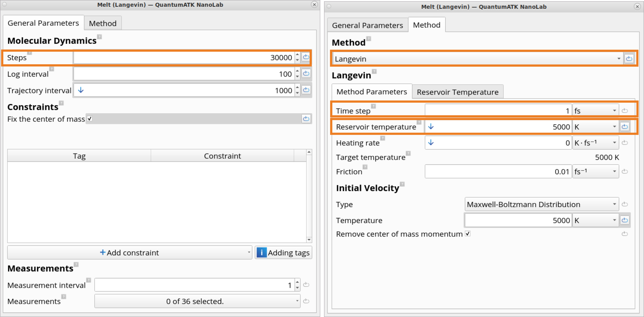Screen dimensions: 644x317
Task: Click the Heating rate value field
Action: click(x=498, y=143)
